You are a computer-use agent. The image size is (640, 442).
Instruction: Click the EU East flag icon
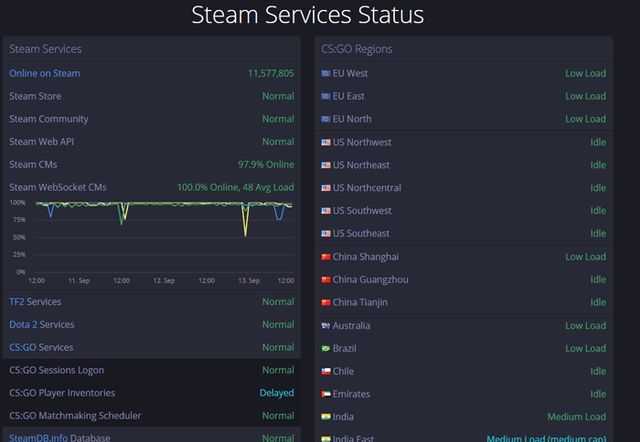(325, 96)
